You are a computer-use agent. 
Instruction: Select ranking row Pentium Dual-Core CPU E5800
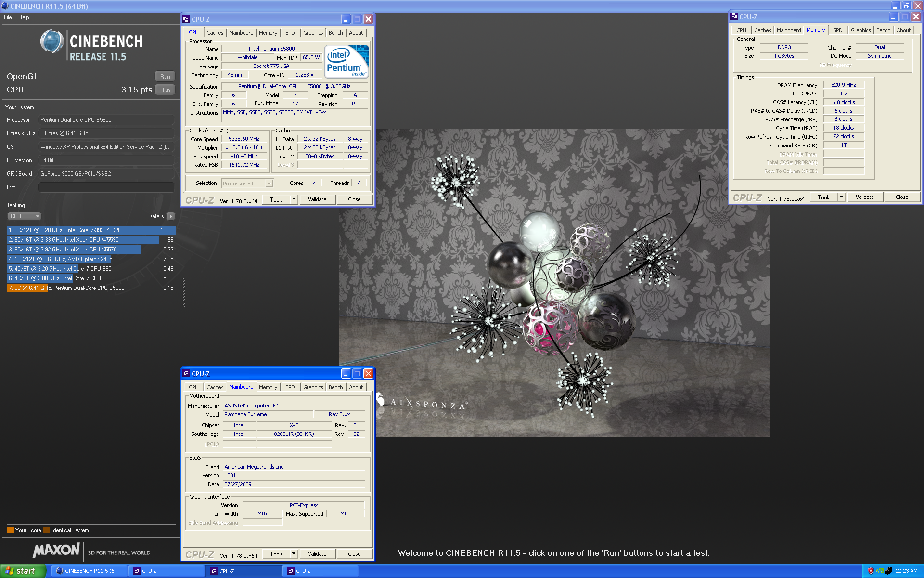[x=91, y=288]
